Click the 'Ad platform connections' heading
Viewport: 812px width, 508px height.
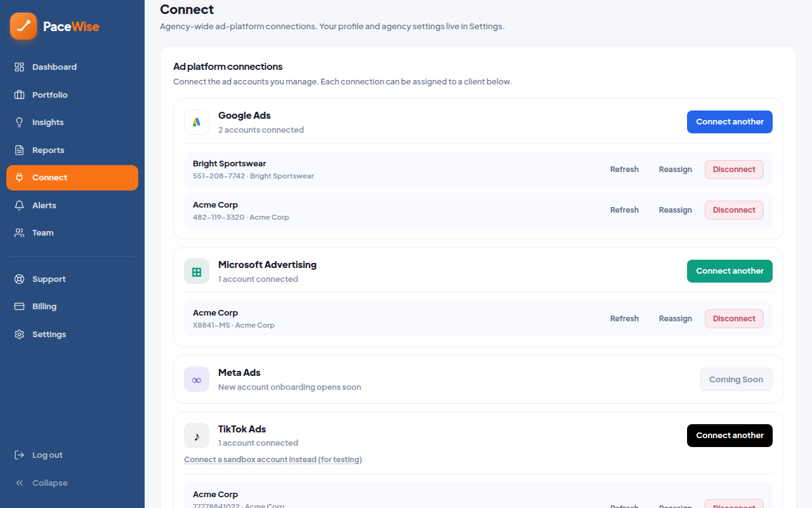(x=228, y=67)
